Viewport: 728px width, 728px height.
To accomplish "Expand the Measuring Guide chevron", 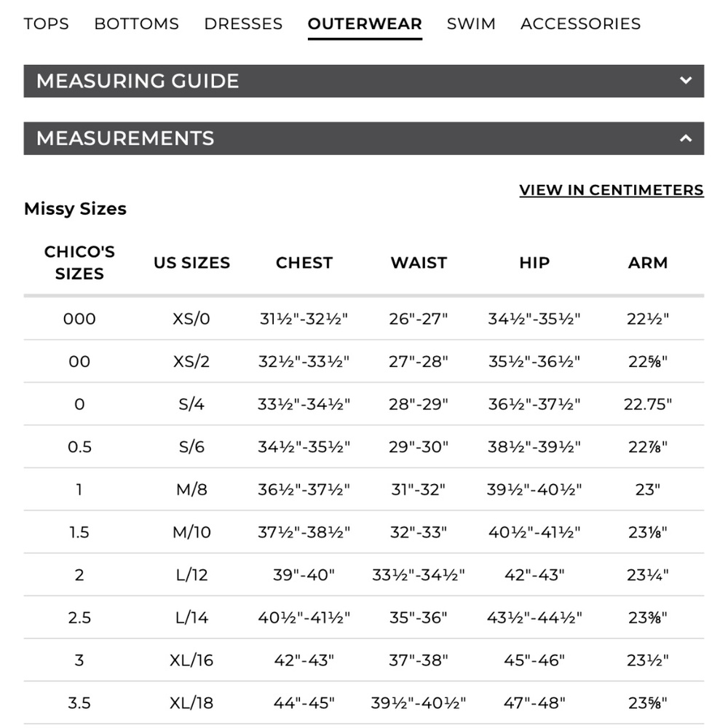I will [685, 81].
